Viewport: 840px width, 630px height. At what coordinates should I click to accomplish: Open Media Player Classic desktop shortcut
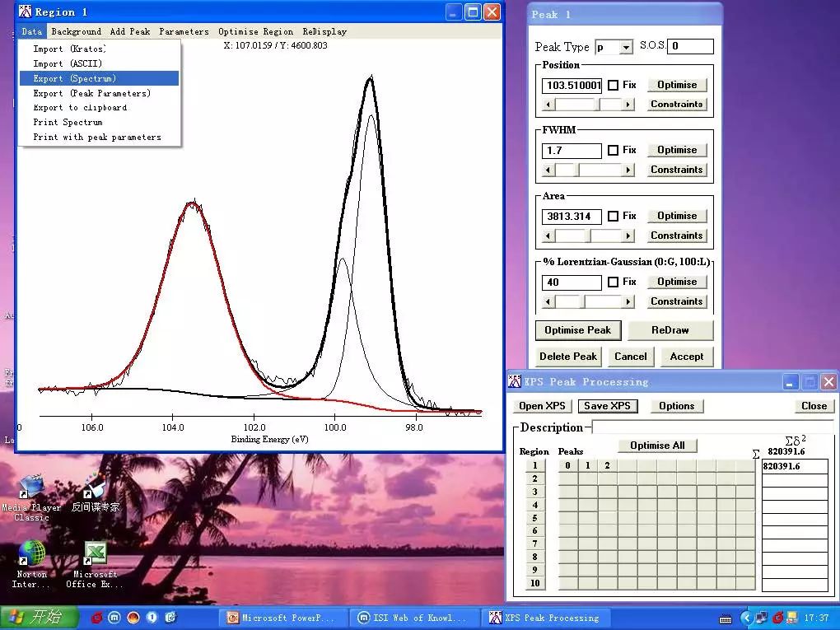click(x=31, y=497)
